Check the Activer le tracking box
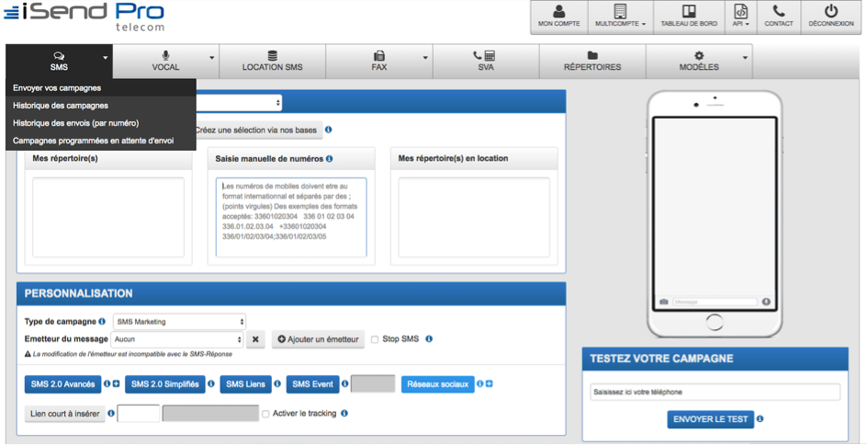Screen dimensions: 868x445 266,415
